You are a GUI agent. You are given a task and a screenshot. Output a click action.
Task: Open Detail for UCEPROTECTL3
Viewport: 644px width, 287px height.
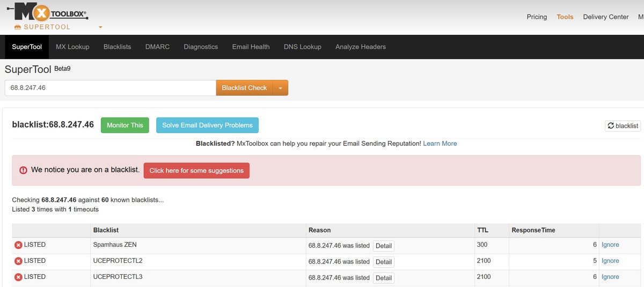pos(384,278)
